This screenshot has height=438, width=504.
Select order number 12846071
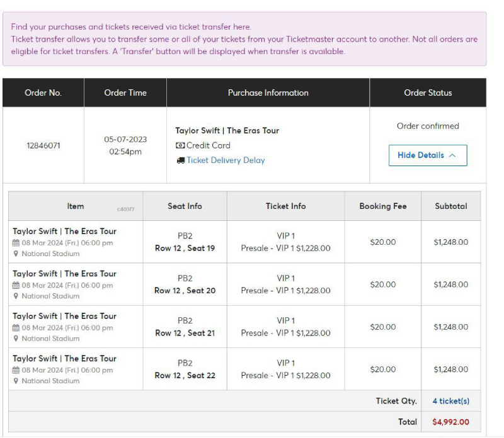point(43,145)
